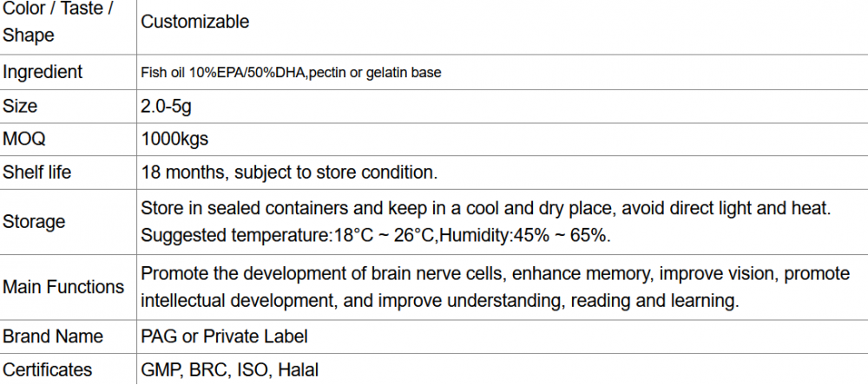Click the "MOQ" row label
Screen dimensions: 868x385
[x=24, y=139]
